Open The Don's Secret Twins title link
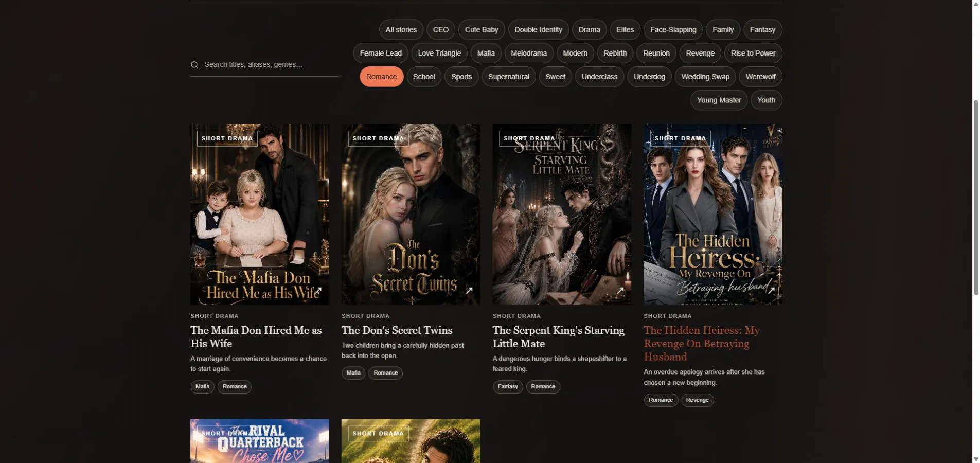This screenshot has height=463, width=980. (397, 330)
